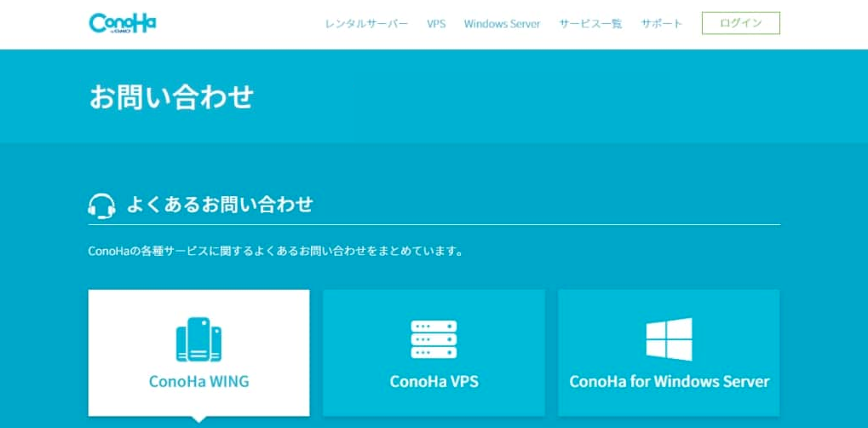Open the VPS navigation link
The height and width of the screenshot is (428, 868).
click(436, 24)
